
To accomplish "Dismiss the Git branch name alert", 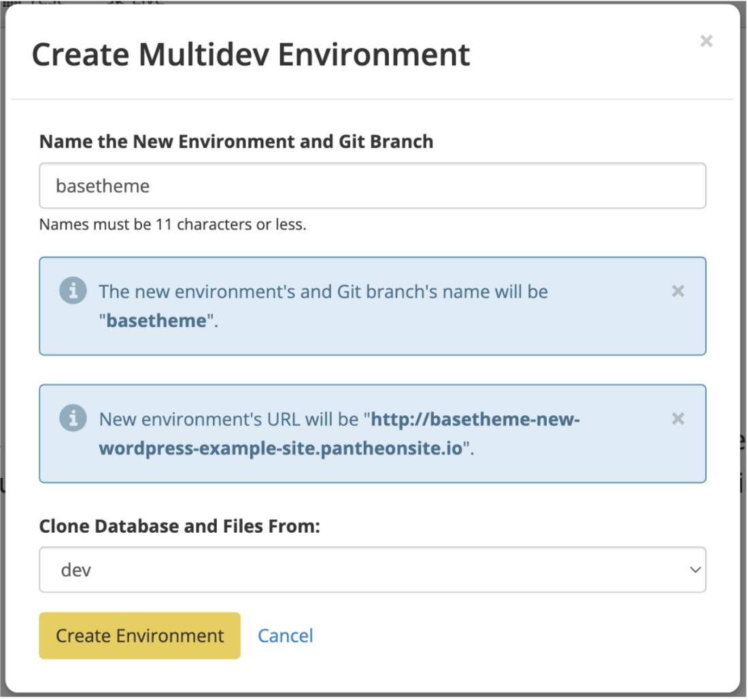I will pyautogui.click(x=677, y=292).
